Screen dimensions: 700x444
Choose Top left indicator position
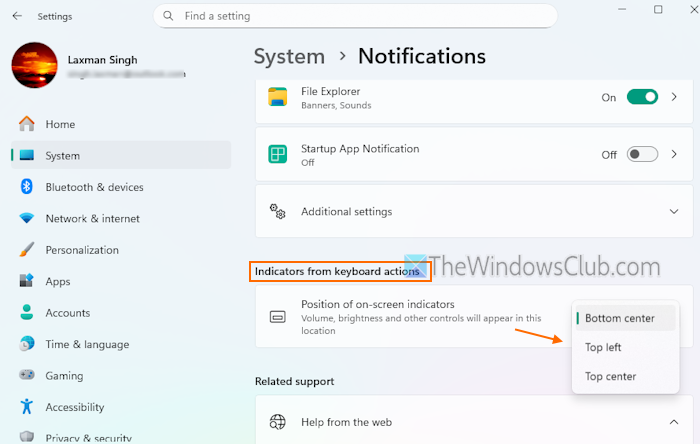point(625,347)
